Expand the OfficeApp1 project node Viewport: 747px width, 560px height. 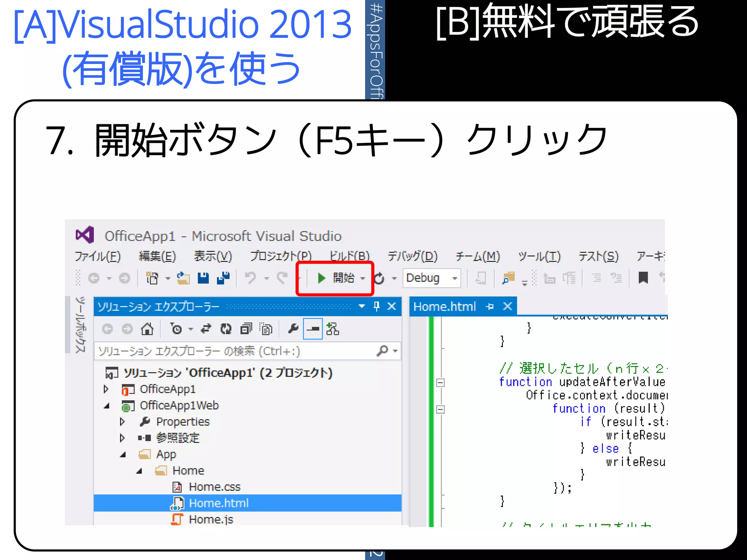[106, 389]
